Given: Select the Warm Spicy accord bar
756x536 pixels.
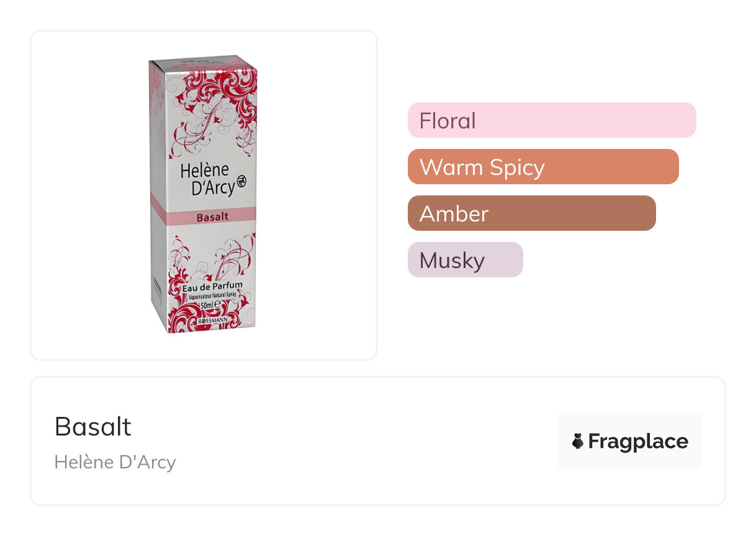Looking at the screenshot, I should (543, 167).
